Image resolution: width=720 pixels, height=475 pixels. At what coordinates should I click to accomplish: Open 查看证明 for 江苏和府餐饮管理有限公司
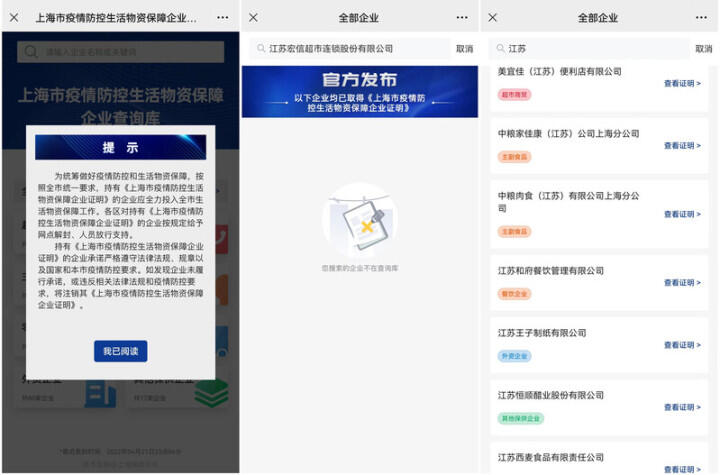tap(682, 283)
